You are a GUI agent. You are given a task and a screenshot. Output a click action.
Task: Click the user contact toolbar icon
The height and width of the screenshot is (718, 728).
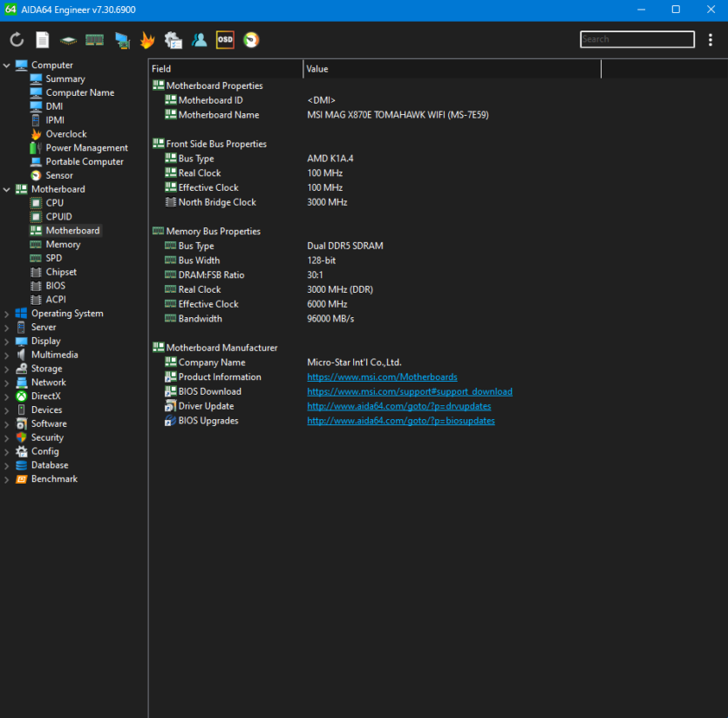tap(199, 40)
